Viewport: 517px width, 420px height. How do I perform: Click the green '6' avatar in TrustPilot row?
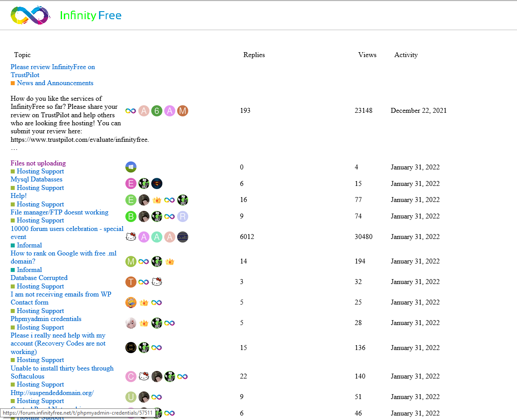click(x=157, y=111)
